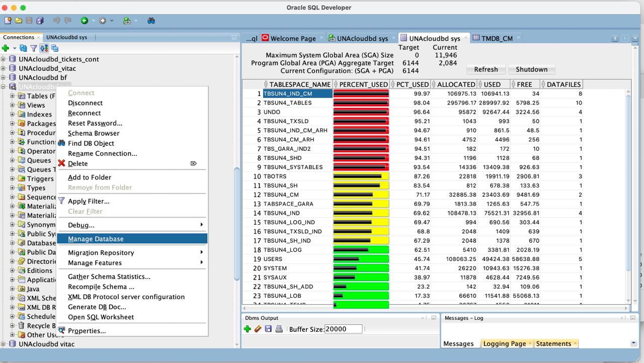Refresh the Connections tree

23,48
